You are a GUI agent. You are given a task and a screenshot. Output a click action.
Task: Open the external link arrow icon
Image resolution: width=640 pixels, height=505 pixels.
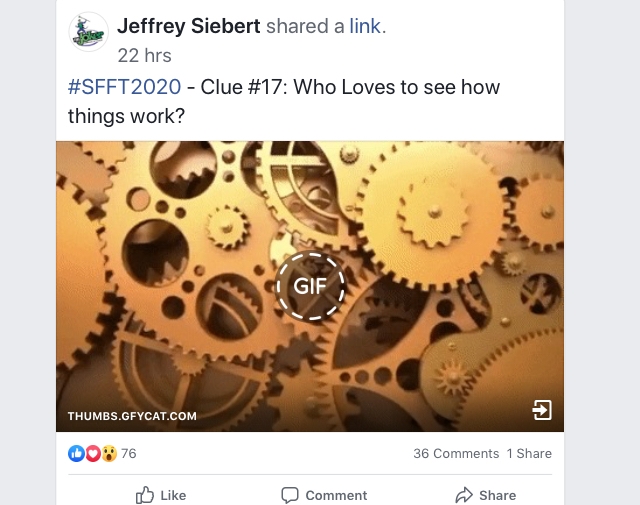point(542,410)
